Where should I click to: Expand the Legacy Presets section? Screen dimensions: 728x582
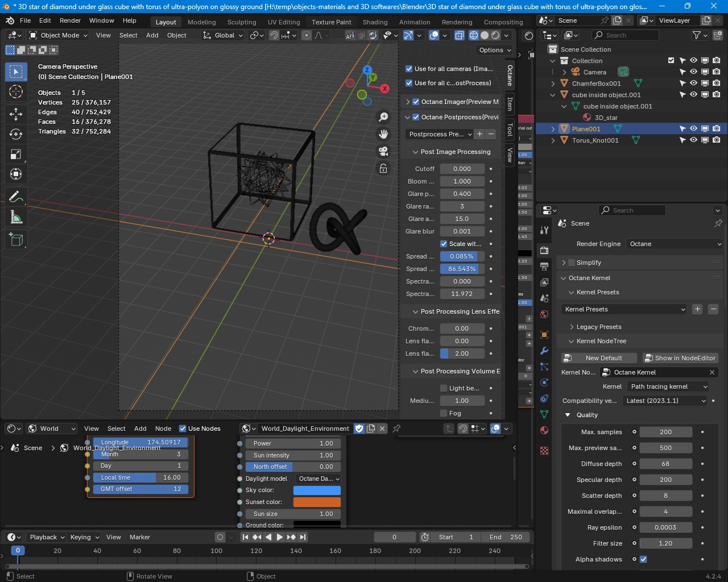tap(572, 327)
